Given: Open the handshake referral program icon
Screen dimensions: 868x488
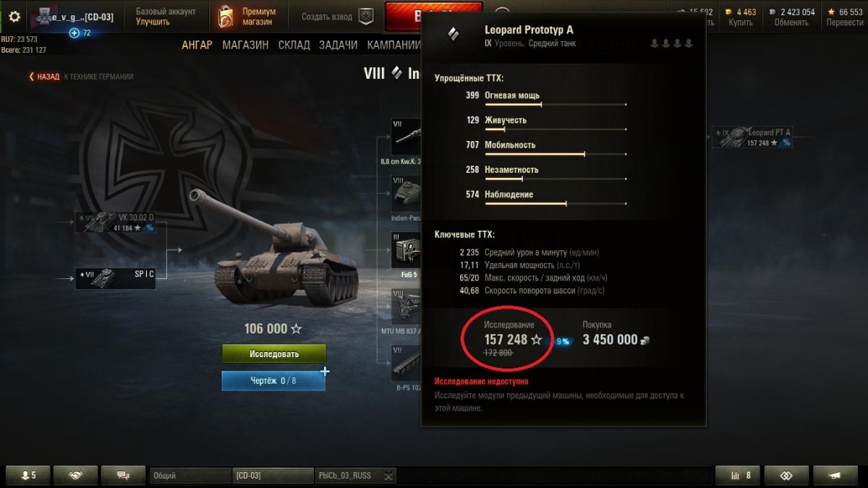Looking at the screenshot, I should (x=74, y=475).
